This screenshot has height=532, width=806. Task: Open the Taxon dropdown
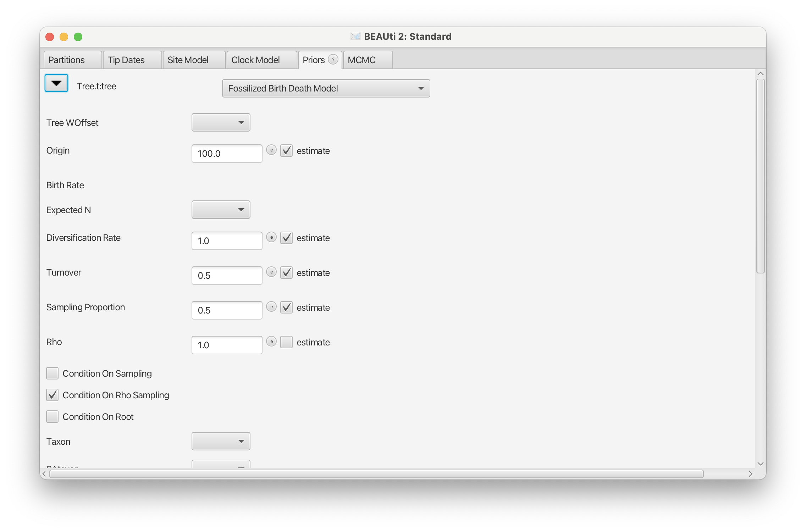(221, 441)
